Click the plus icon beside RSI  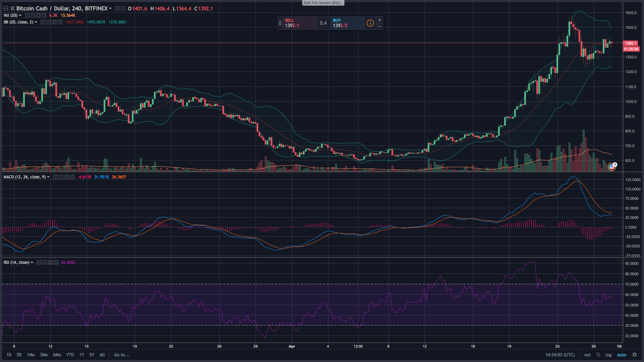(50, 262)
